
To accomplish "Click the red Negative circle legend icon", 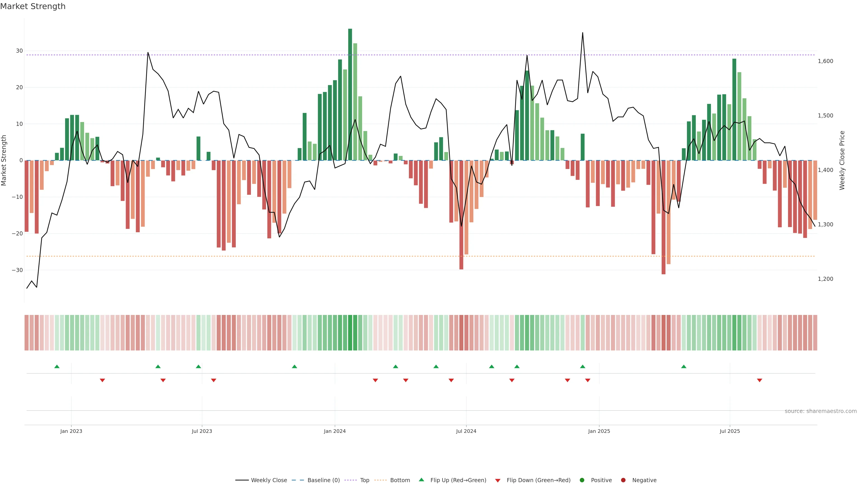I will click(623, 480).
